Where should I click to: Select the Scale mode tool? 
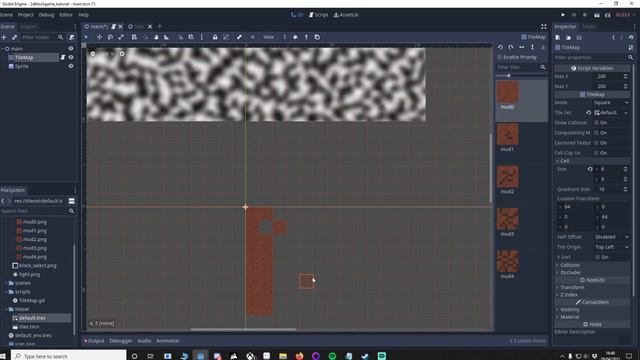tap(121, 37)
